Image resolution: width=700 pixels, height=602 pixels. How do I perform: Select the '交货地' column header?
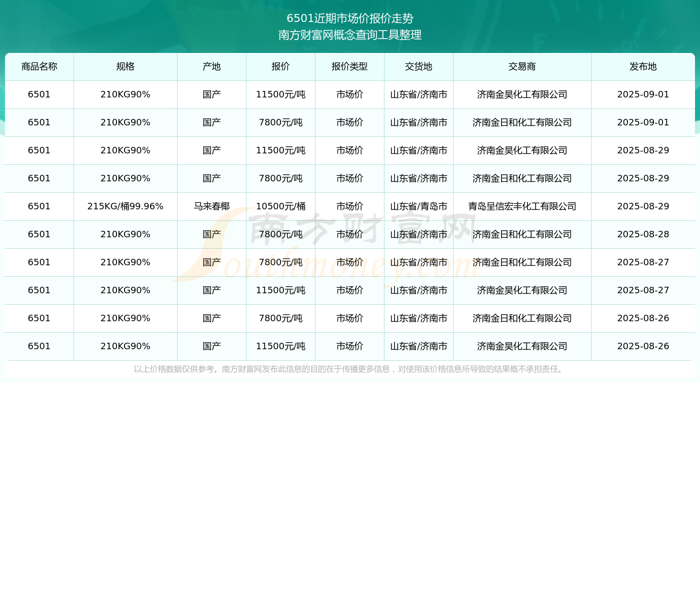tap(419, 66)
